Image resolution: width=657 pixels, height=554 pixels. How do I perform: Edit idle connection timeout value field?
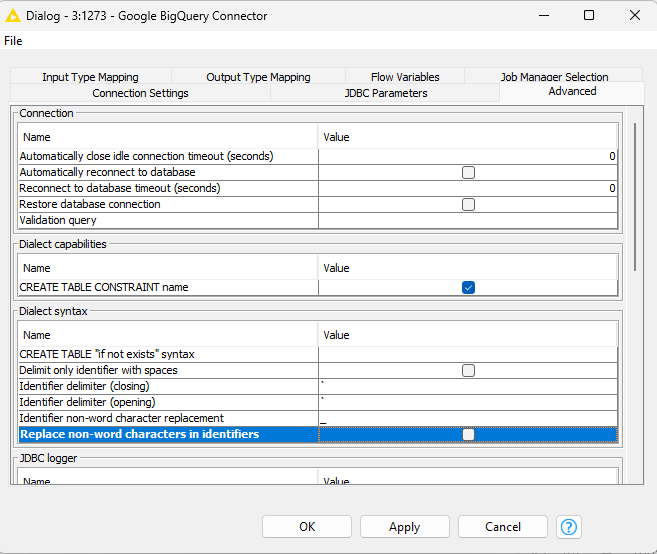[x=467, y=156]
